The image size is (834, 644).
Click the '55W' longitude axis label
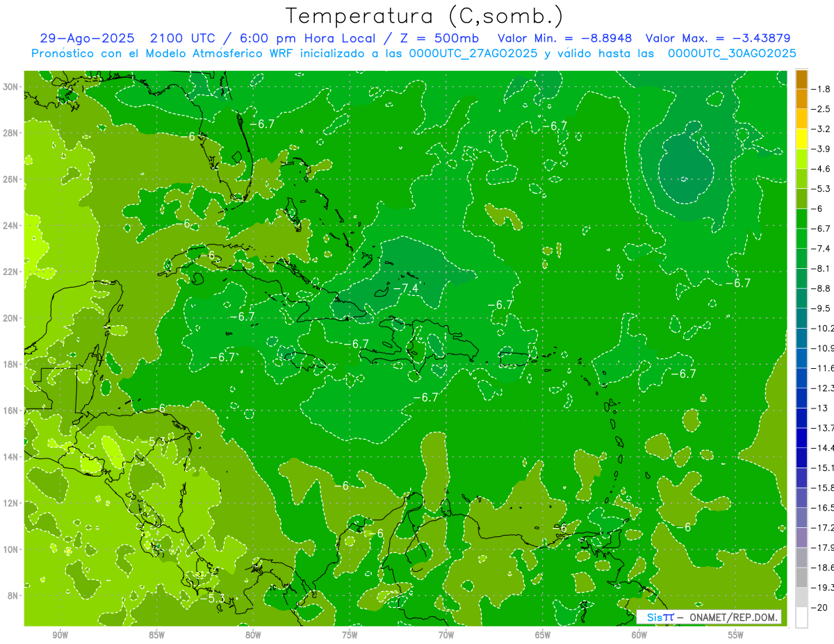736,635
